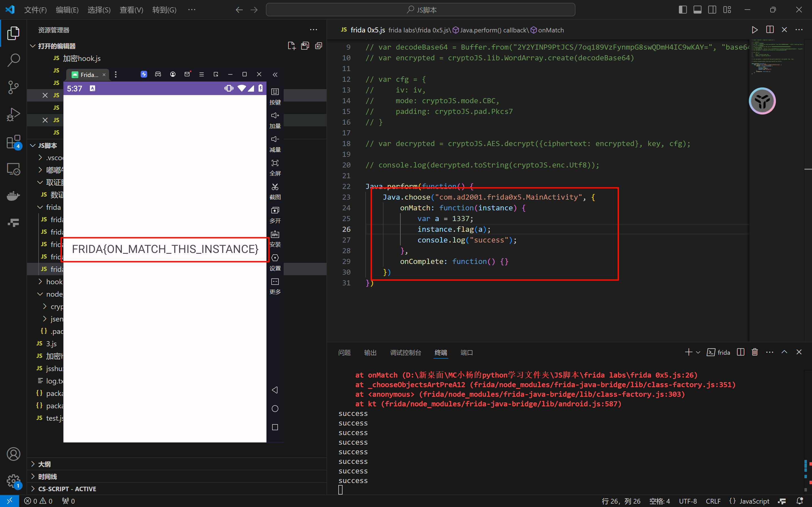Open the Extensions view

pyautogui.click(x=14, y=142)
